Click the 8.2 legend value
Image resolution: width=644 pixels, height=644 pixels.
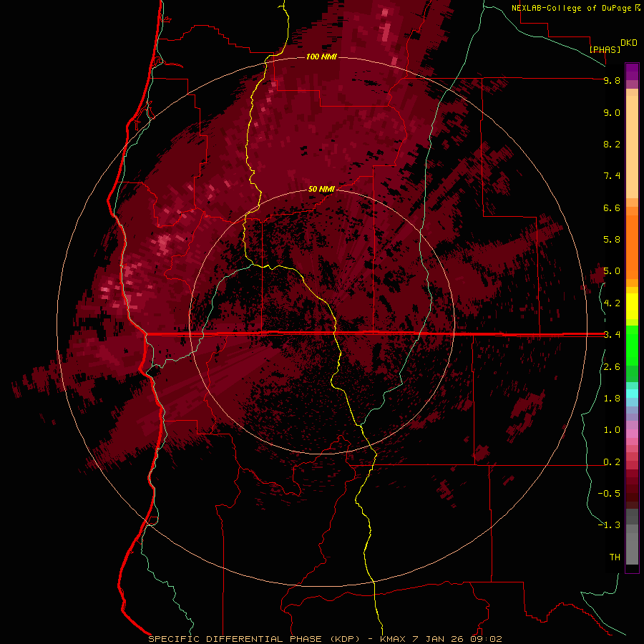(x=612, y=144)
